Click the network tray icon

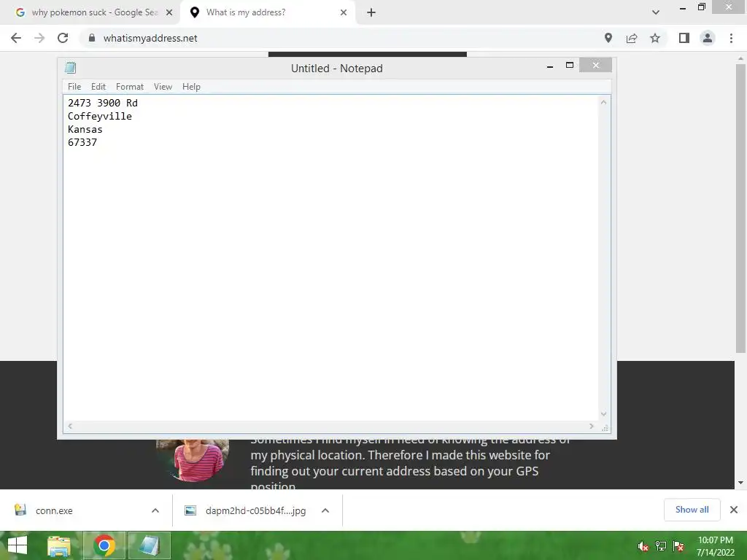pyautogui.click(x=661, y=546)
